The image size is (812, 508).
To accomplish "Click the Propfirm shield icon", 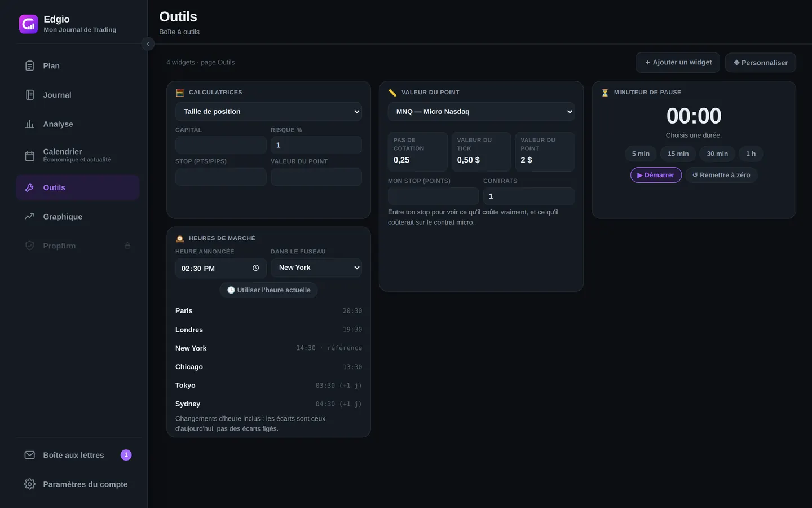I will [30, 246].
